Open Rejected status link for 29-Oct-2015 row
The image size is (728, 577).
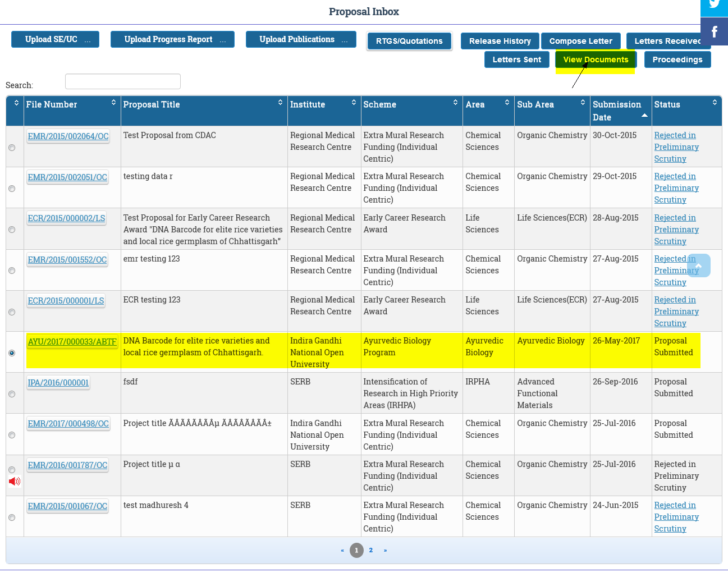coord(676,188)
